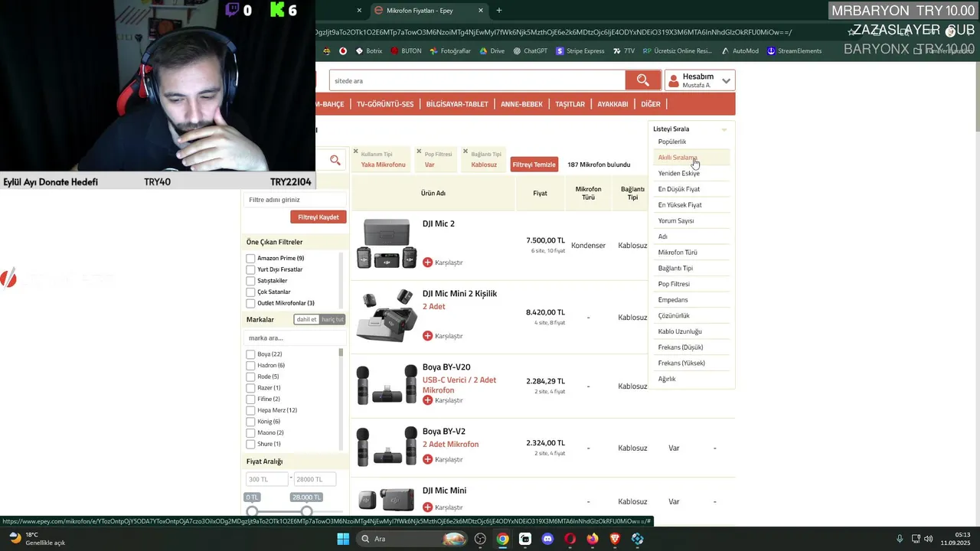Open new browser tab with plus
Image resolution: width=980 pixels, height=551 pixels.
click(499, 11)
